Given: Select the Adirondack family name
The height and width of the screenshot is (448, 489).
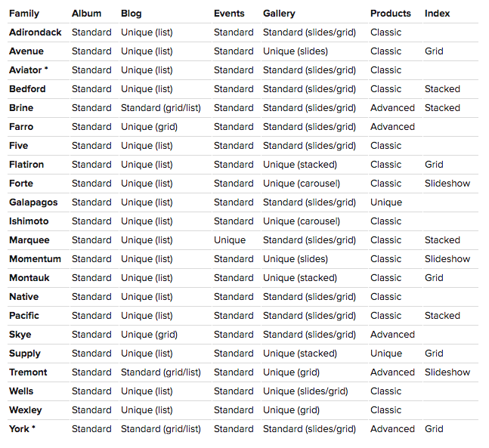Looking at the screenshot, I should (x=36, y=32).
